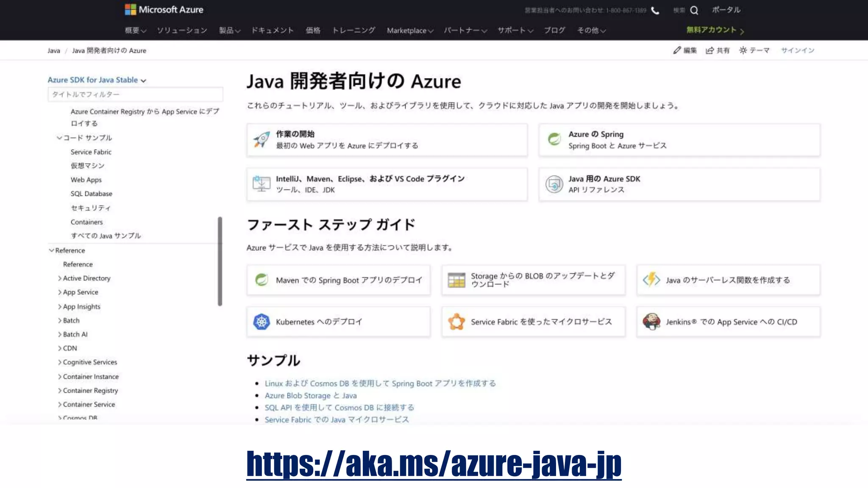
Task: Click the sidebar vertical scrollbar
Action: click(x=220, y=261)
